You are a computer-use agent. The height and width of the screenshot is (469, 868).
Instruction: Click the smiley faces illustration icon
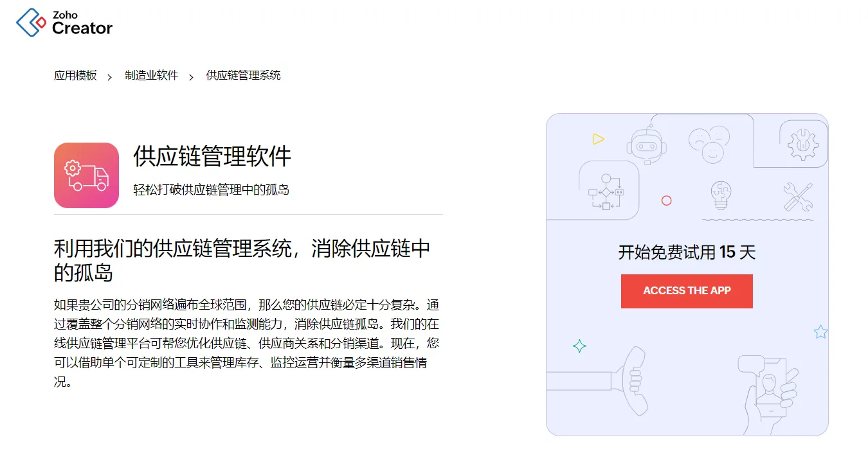709,144
